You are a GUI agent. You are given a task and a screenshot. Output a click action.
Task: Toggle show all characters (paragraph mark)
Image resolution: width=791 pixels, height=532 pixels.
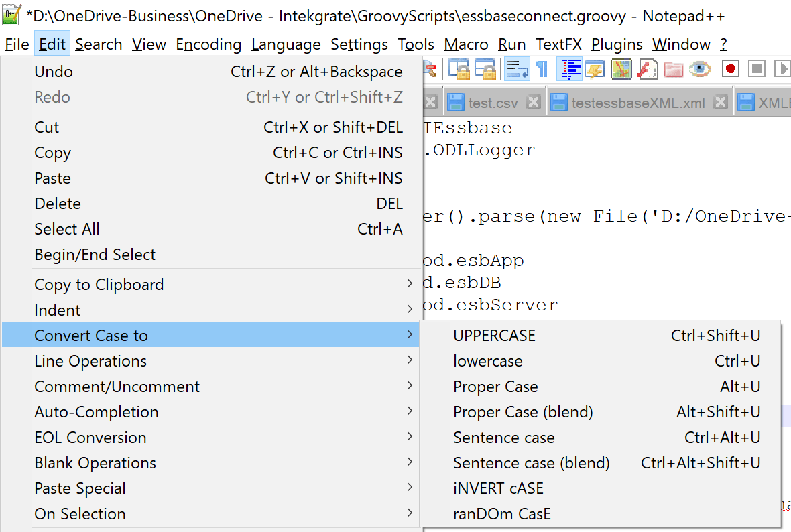[541, 69]
